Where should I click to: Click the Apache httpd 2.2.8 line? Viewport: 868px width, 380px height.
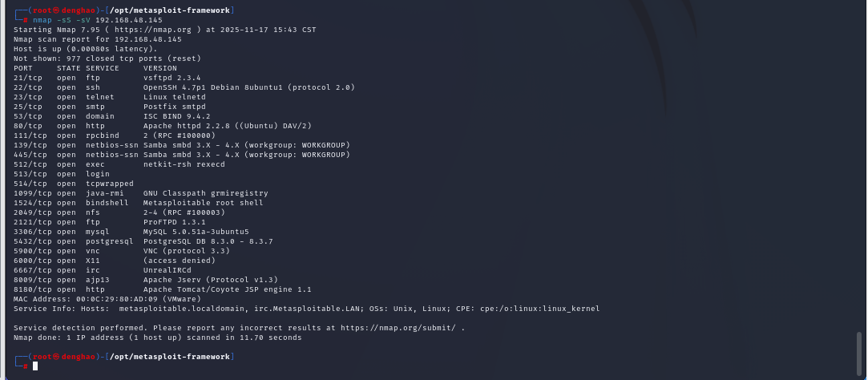[x=227, y=126]
